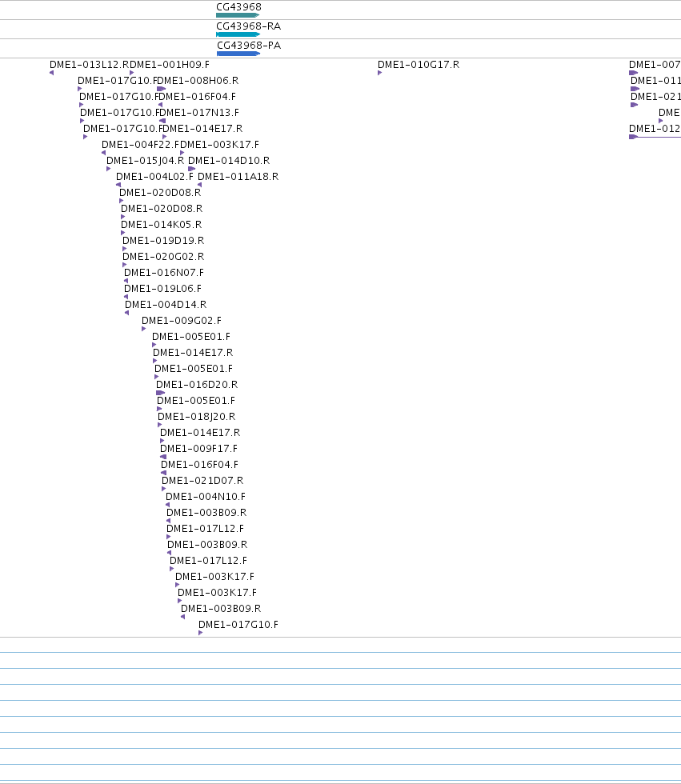681x784 pixels.
Task: Click the DME1-011A18.R feature label
Action: pyautogui.click(x=238, y=177)
